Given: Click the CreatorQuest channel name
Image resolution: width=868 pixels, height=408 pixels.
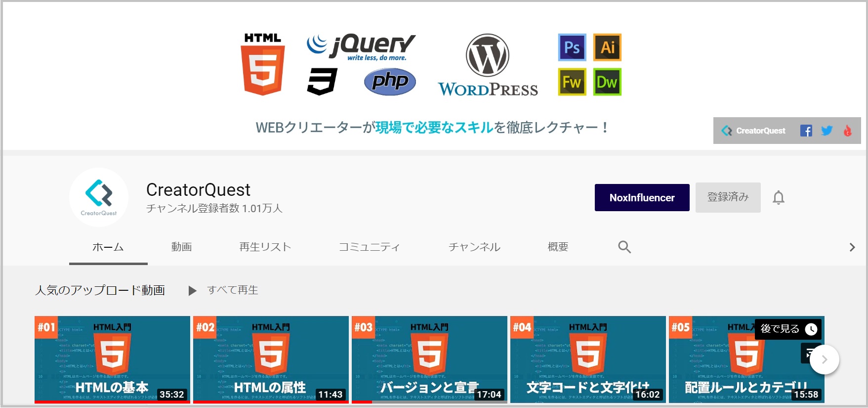Looking at the screenshot, I should tap(198, 190).
